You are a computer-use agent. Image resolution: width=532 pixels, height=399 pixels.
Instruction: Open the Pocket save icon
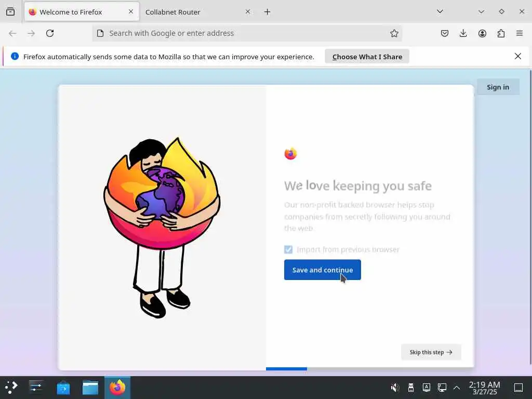click(x=445, y=33)
